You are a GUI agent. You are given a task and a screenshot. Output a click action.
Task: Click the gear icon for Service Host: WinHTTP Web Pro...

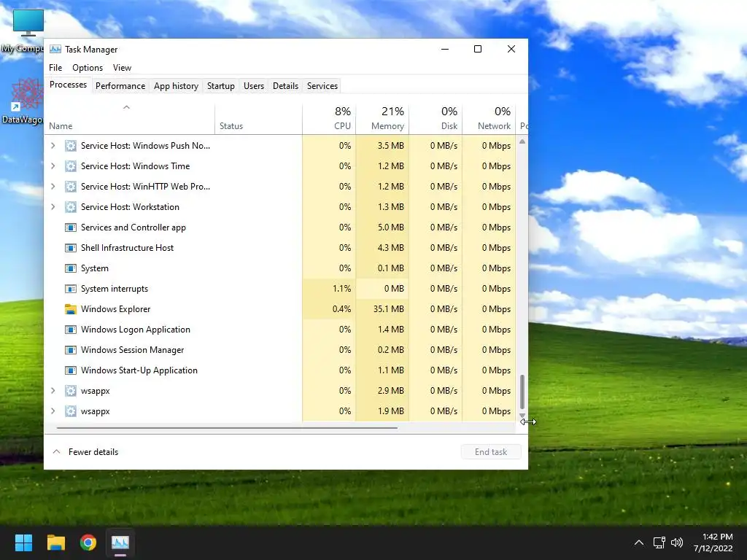tap(71, 187)
